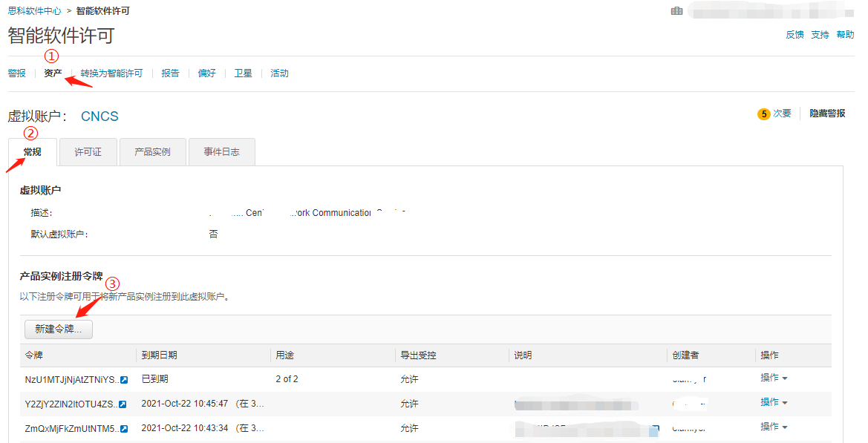Expand 操作 dropdown for the expired token row
This screenshot has height=443, width=868.
[x=774, y=378]
